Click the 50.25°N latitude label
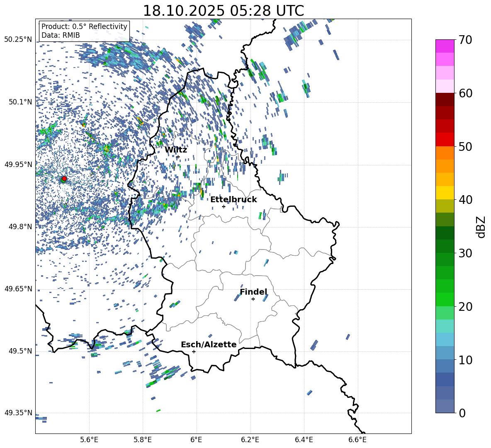The width and height of the screenshot is (491, 448). coord(18,40)
